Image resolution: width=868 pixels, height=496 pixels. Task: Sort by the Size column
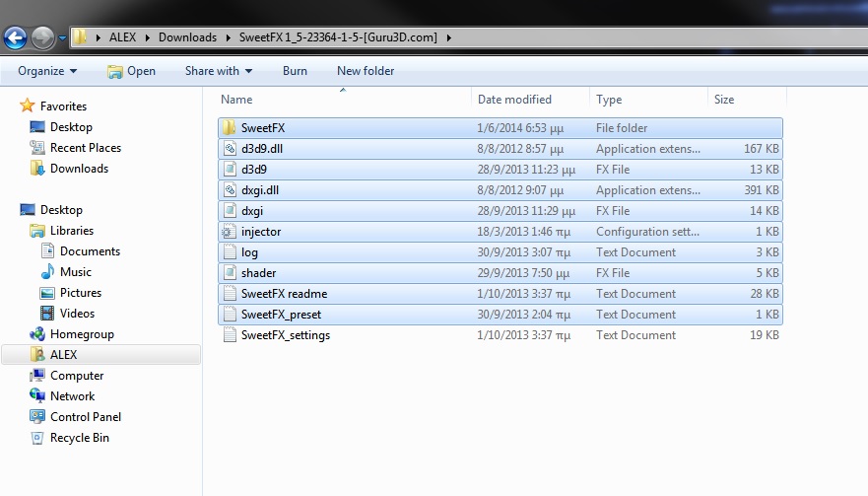[724, 100]
